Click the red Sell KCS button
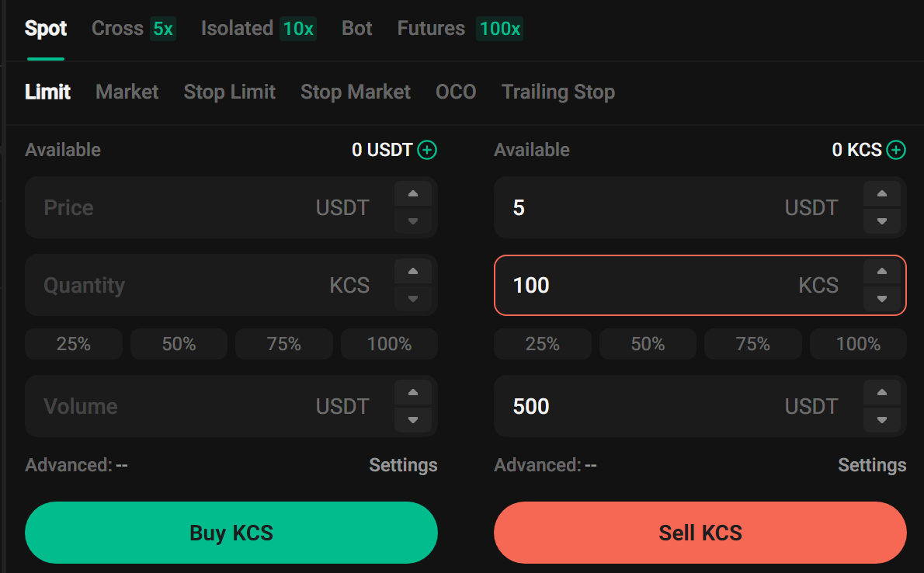 700,533
